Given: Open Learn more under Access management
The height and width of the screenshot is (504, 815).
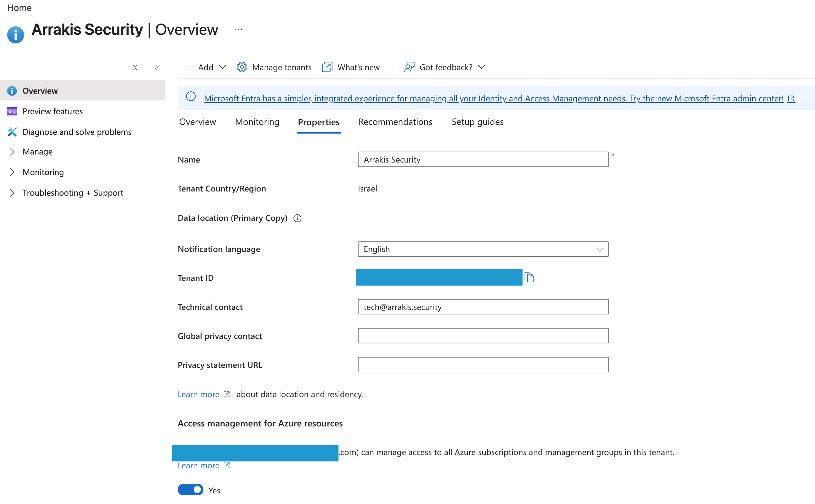Looking at the screenshot, I should [204, 466].
